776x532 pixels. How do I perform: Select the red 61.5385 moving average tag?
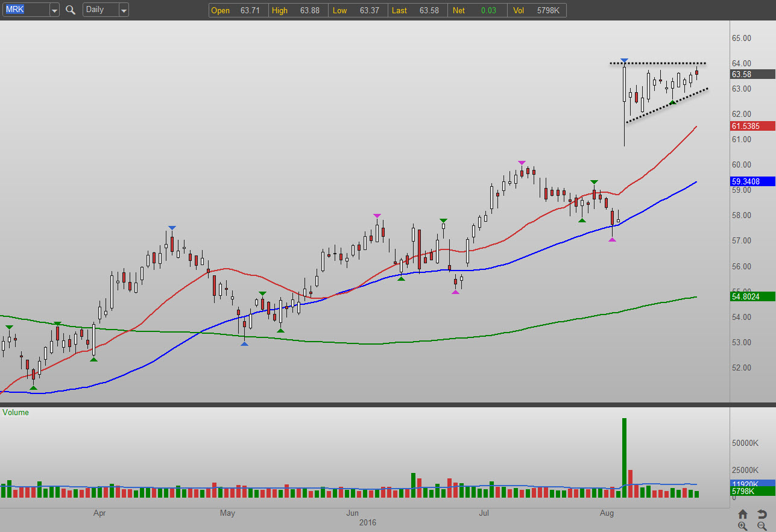click(752, 126)
